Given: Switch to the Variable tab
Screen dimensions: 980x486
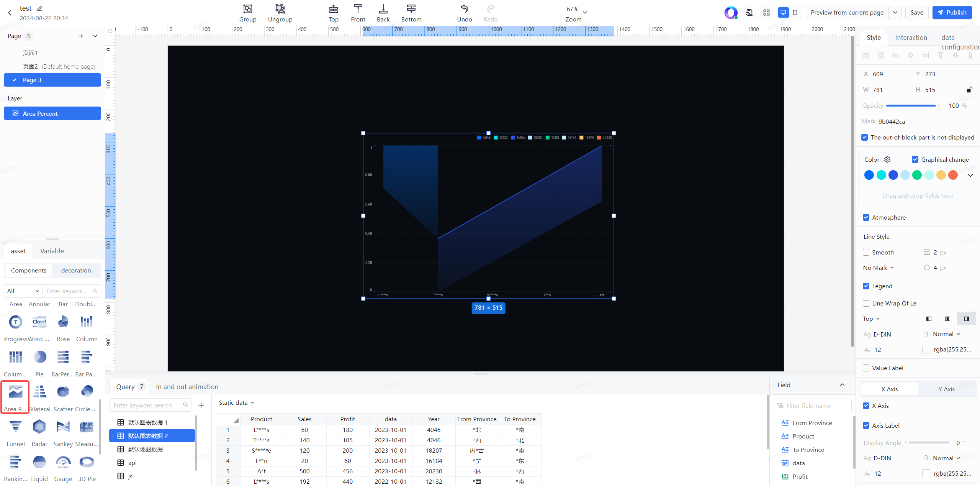Looking at the screenshot, I should click(52, 251).
